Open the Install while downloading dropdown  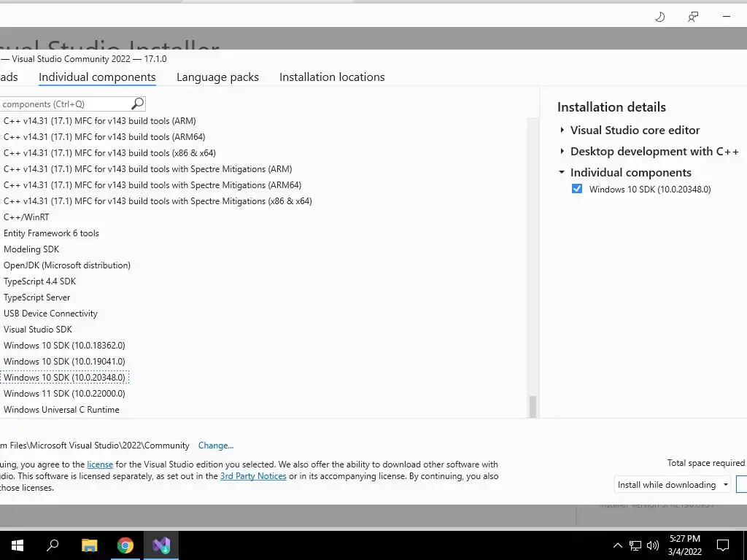672,484
